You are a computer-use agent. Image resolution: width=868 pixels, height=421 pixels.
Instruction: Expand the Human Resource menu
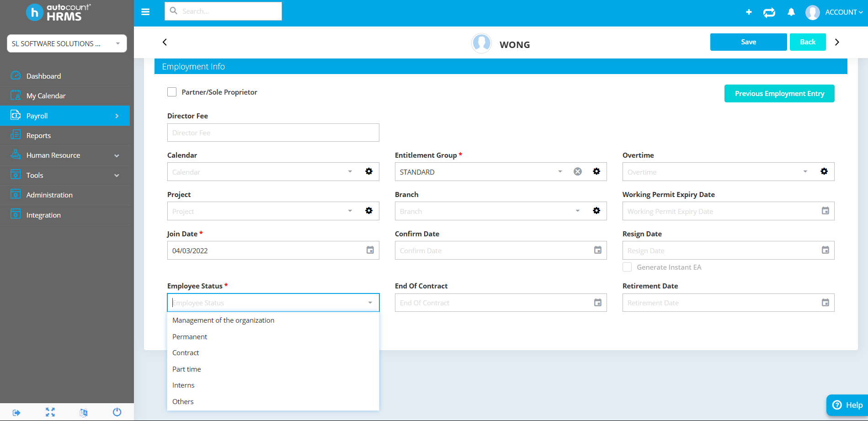point(53,155)
